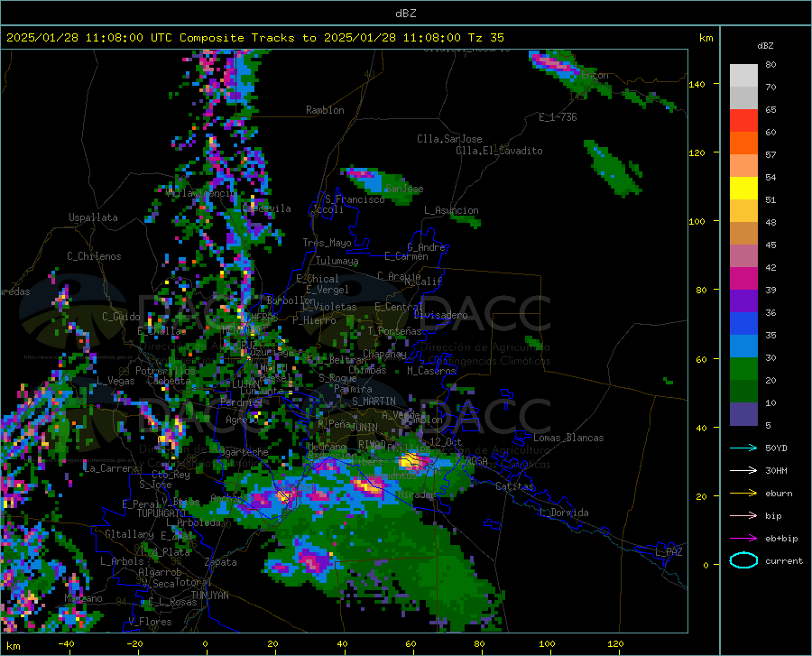812x656 pixels.
Task: Click the 'L_Asuncion' place label
Action: [452, 210]
